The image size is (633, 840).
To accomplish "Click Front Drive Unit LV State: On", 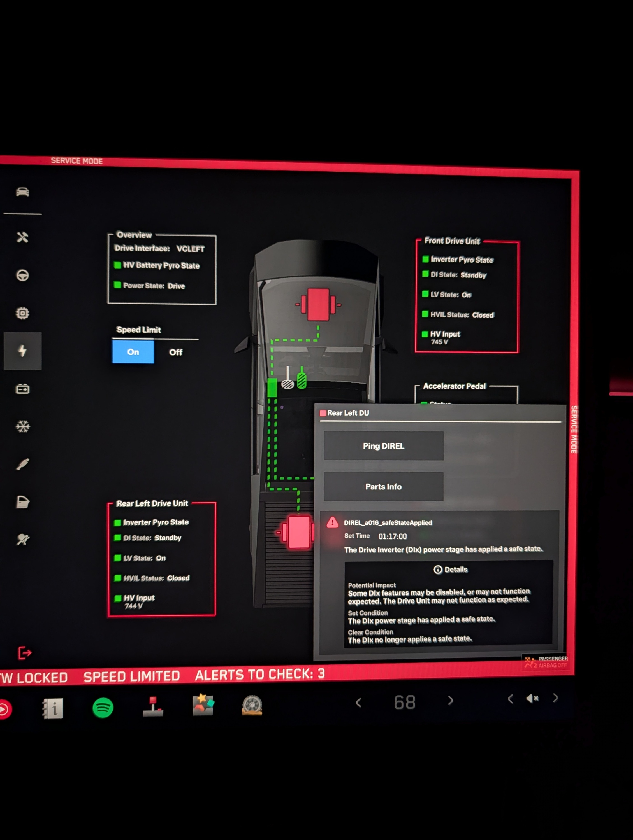I will point(447,294).
